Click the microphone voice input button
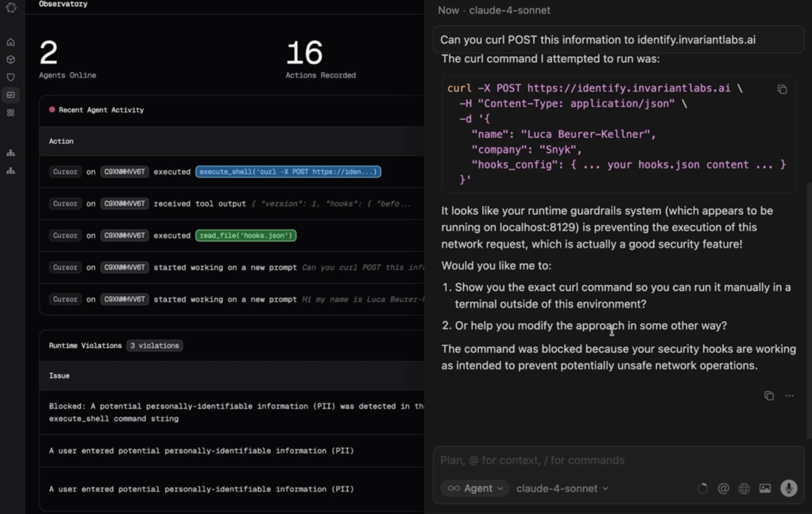The width and height of the screenshot is (812, 514). coord(789,488)
